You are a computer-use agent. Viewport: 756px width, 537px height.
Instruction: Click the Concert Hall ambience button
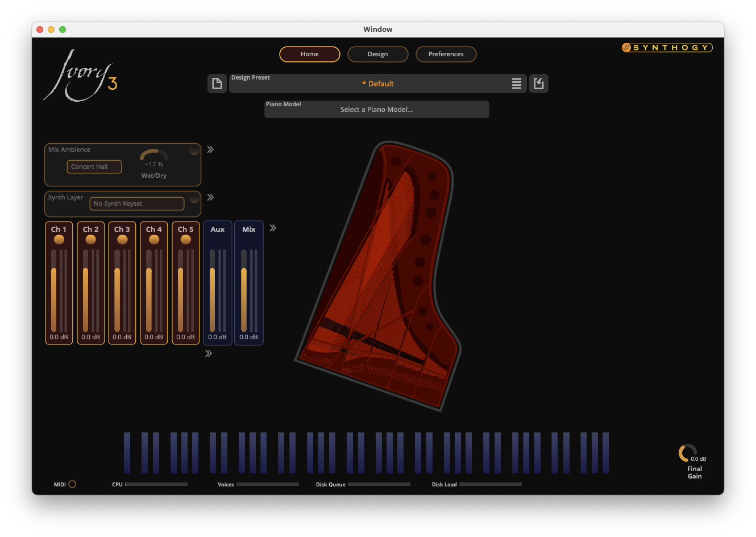(94, 166)
